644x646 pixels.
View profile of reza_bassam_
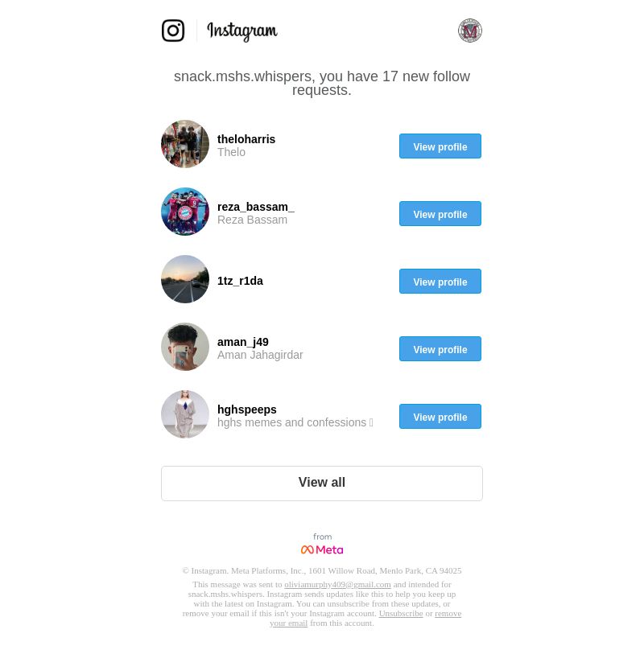440,213
